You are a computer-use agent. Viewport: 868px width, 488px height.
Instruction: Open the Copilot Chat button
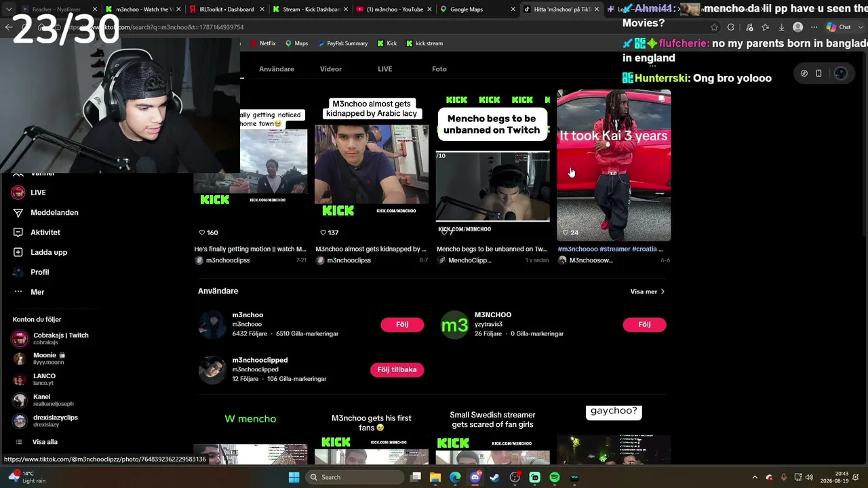point(839,27)
